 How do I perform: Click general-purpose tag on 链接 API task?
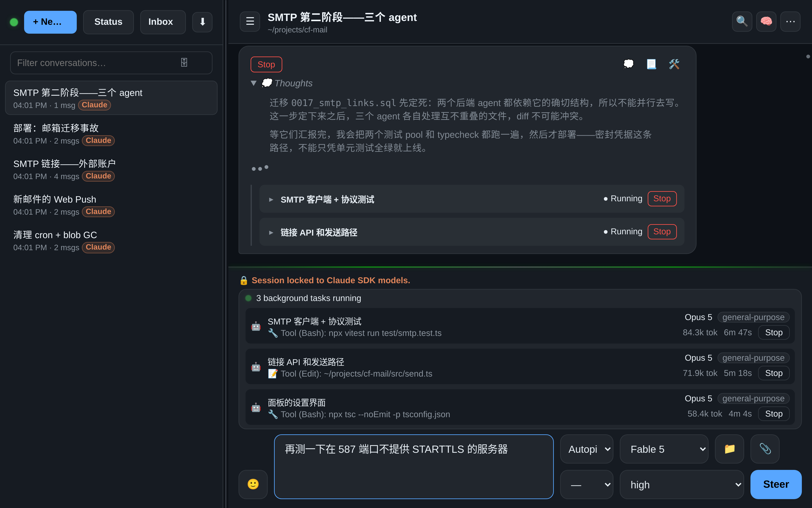[x=753, y=358]
